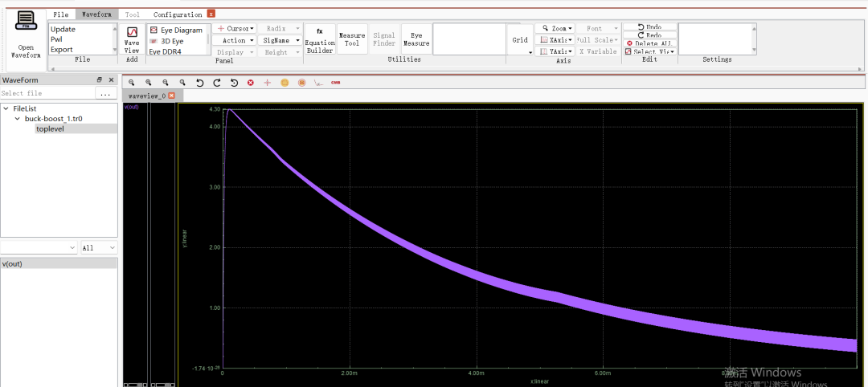Add a new Wave View panel
The image size is (868, 387).
132,40
